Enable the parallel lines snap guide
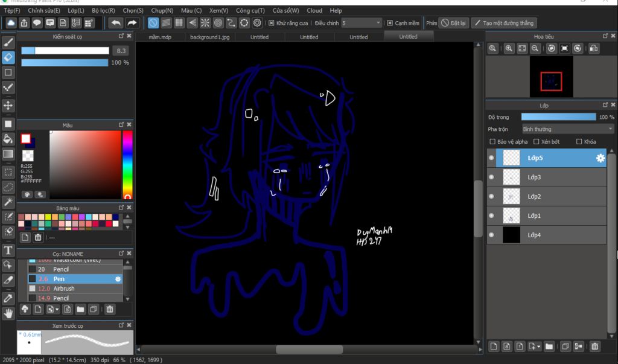Screen dimensions: 618x364 (x=166, y=23)
